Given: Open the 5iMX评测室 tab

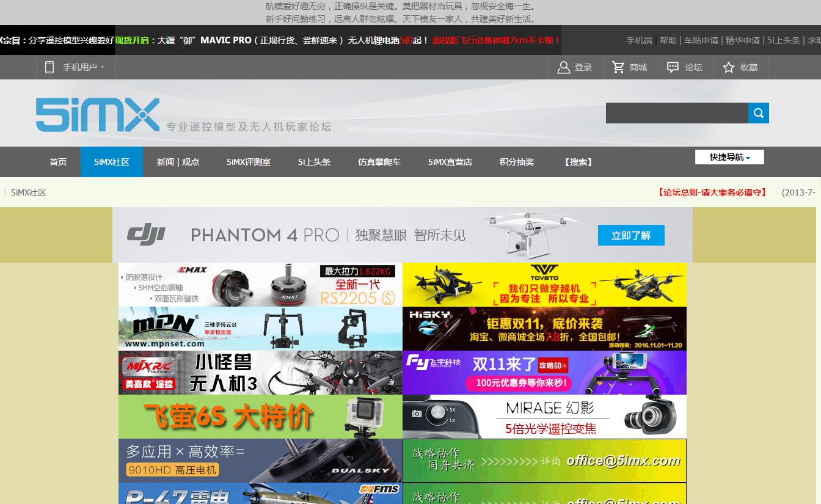Looking at the screenshot, I should coord(249,162).
